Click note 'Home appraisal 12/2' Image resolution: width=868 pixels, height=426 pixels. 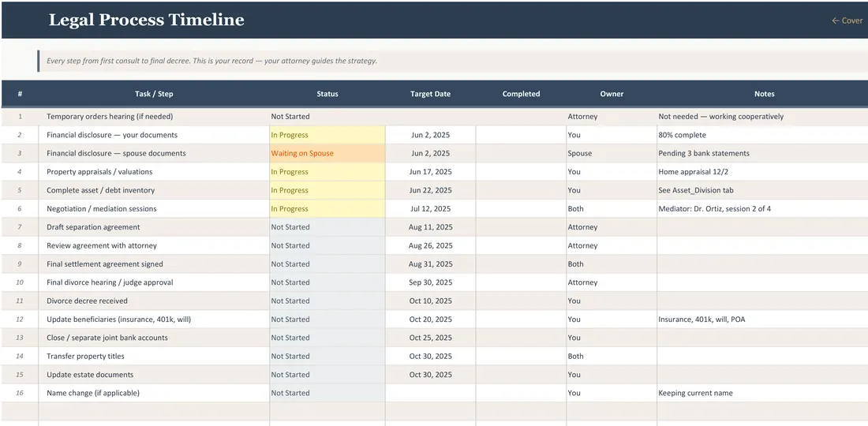692,171
